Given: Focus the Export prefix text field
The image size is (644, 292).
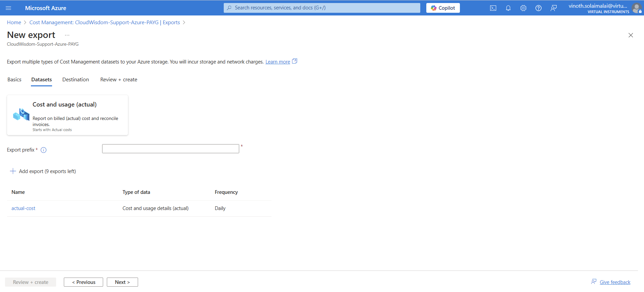Looking at the screenshot, I should (171, 149).
